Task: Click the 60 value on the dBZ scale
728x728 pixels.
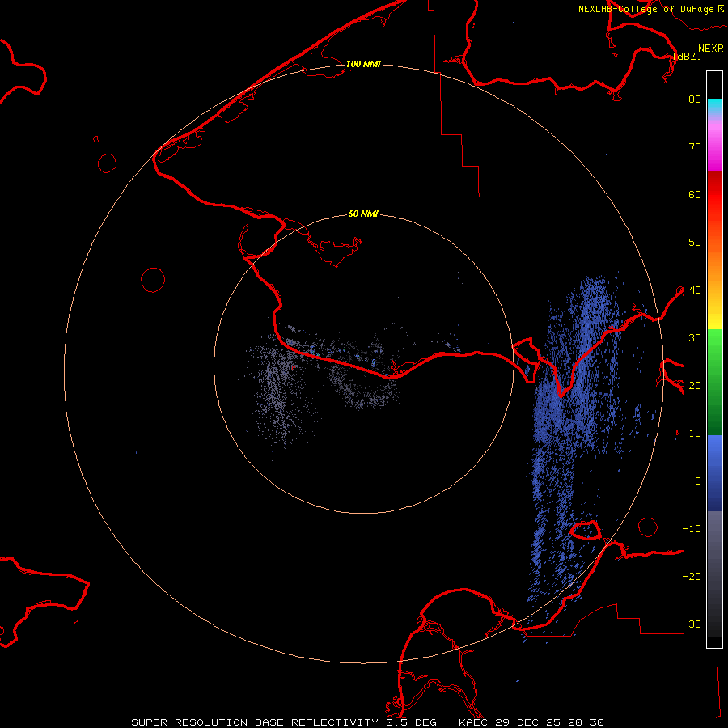Action: point(695,195)
